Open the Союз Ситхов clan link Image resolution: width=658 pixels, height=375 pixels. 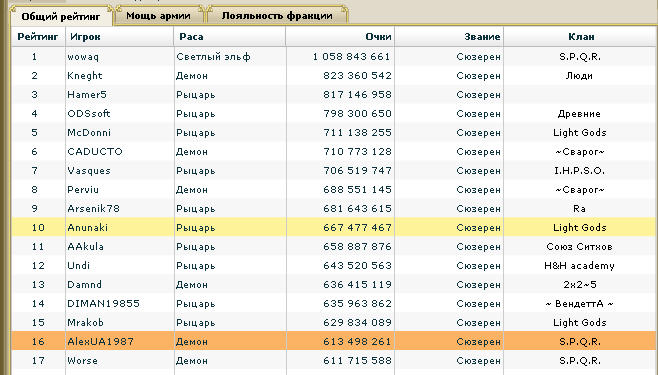579,247
